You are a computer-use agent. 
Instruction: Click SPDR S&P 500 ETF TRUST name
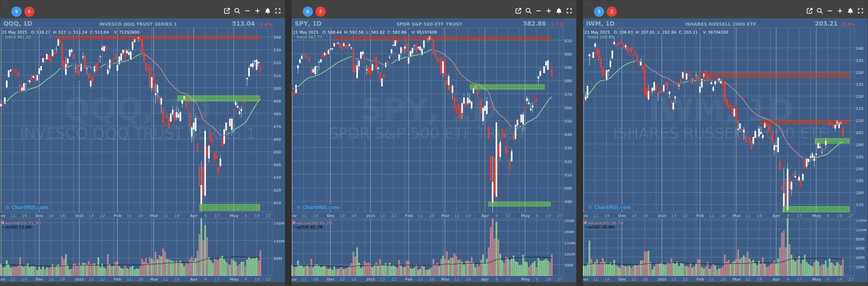(429, 24)
